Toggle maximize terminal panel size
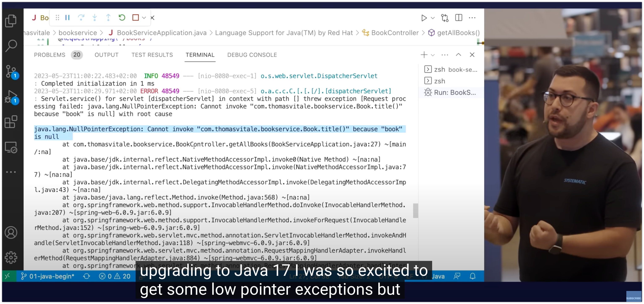This screenshot has height=304, width=644. [x=458, y=55]
